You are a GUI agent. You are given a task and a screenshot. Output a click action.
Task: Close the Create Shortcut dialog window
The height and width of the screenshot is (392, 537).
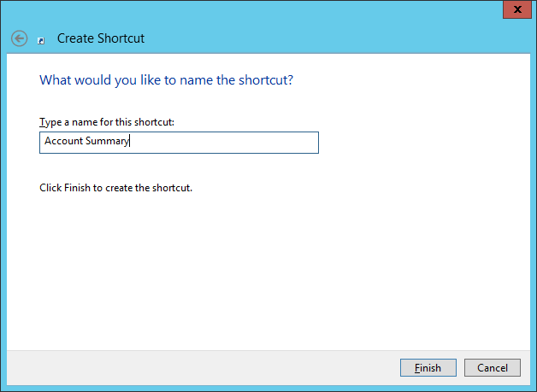click(x=514, y=9)
